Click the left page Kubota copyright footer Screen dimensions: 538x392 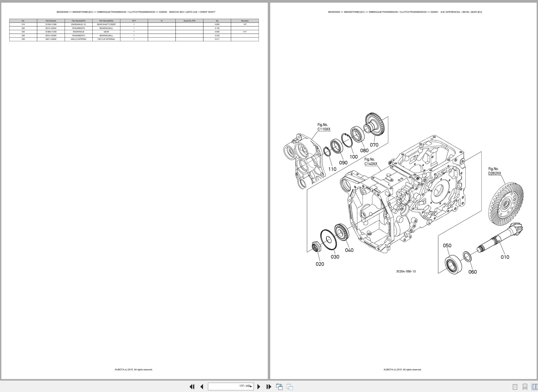click(x=134, y=369)
